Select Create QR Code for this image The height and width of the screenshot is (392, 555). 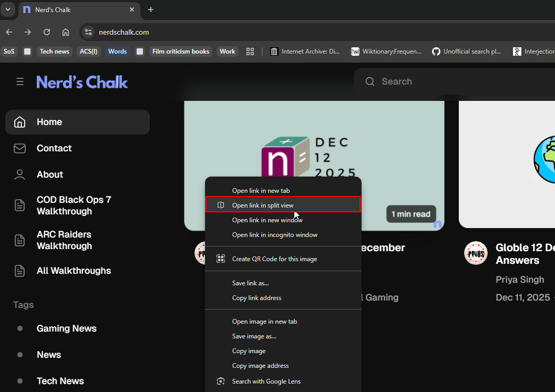click(274, 259)
